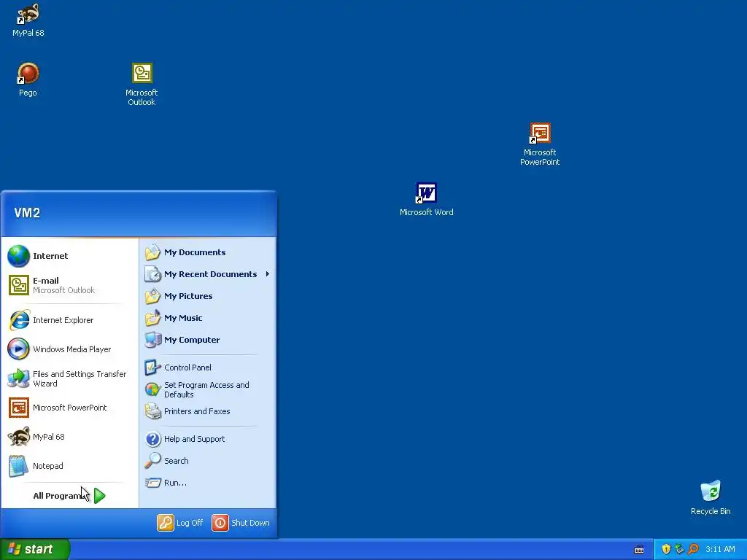Open Internet from Start menu
The height and width of the screenshot is (560, 747).
click(71, 256)
